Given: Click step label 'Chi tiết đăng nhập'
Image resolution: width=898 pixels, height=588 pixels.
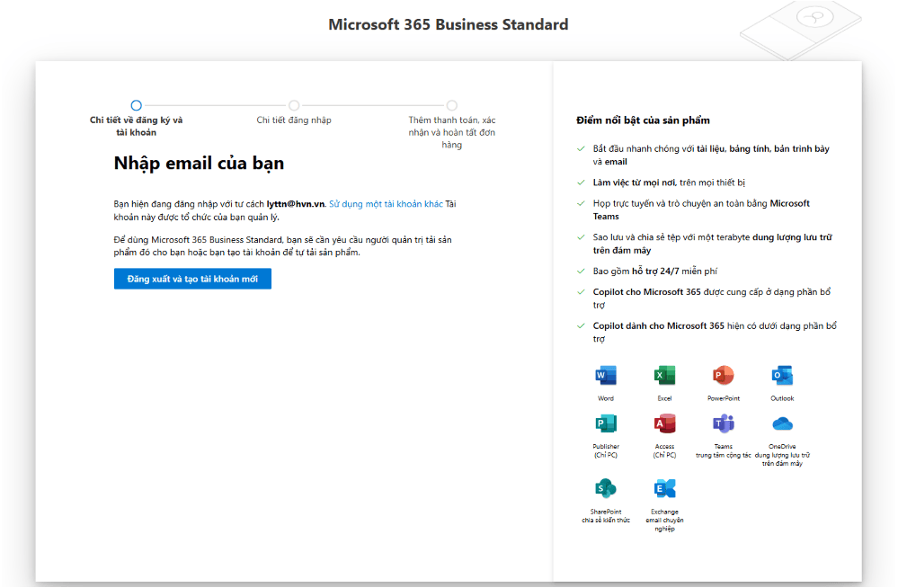Looking at the screenshot, I should point(294,120).
